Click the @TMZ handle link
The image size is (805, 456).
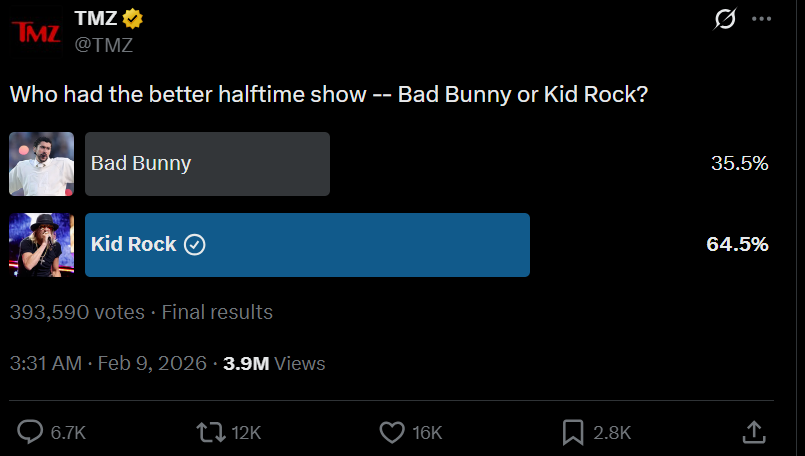[x=104, y=45]
